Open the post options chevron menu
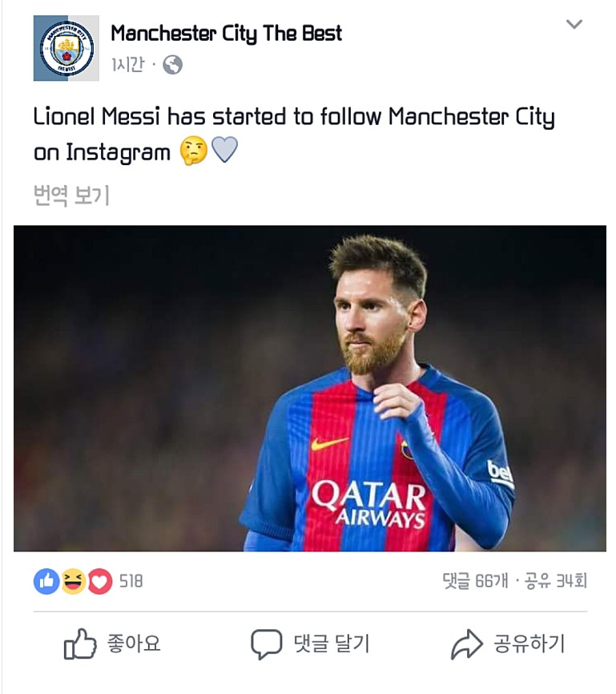 pyautogui.click(x=574, y=24)
